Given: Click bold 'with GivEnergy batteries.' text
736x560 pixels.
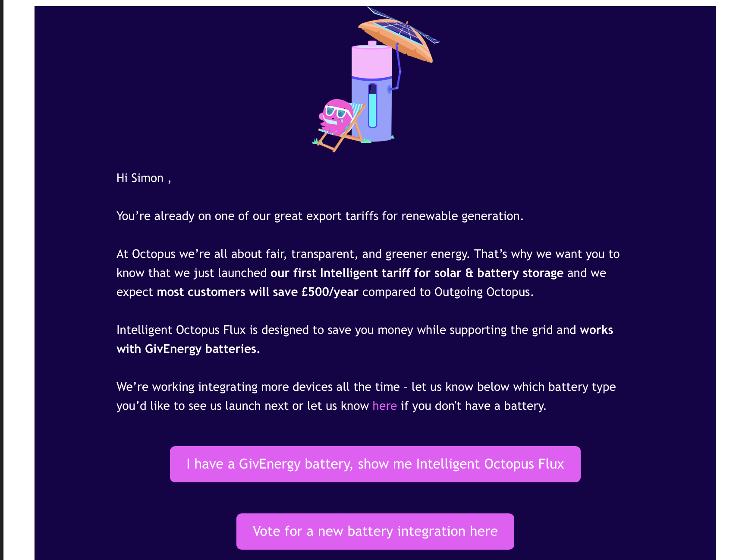Looking at the screenshot, I should pyautogui.click(x=188, y=349).
